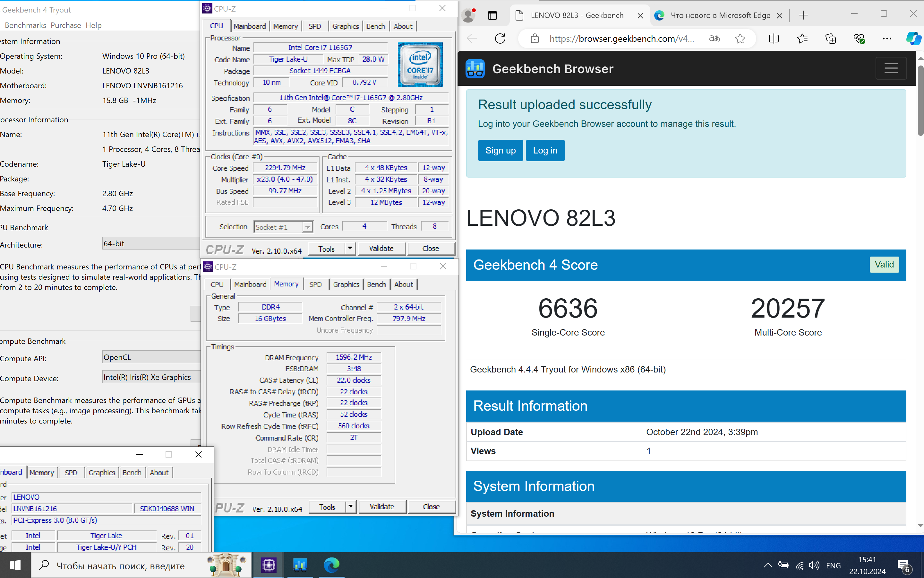Open About tab in Memory CPU-Z window

point(404,285)
